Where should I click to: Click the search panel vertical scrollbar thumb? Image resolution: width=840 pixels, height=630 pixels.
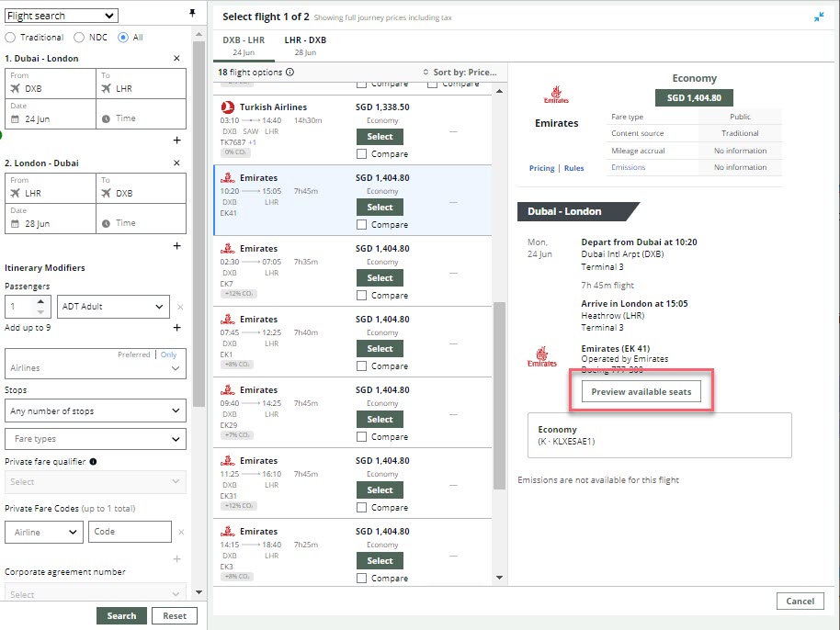199,224
